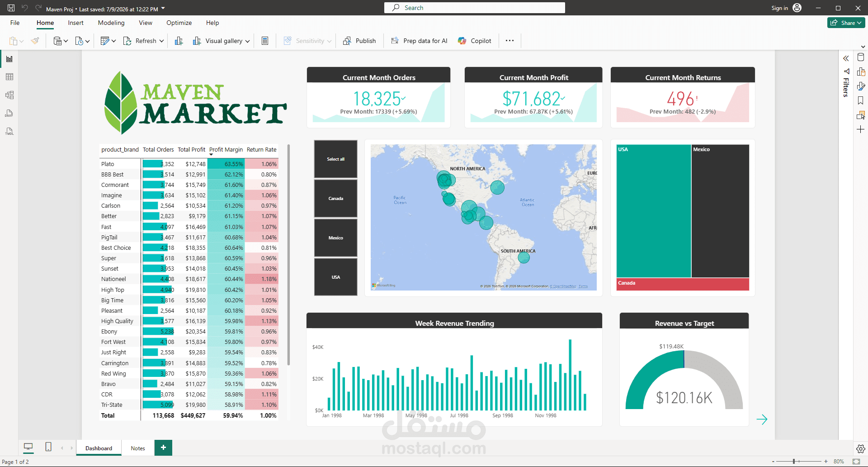Open TMDL view in left sidebar
The width and height of the screenshot is (868, 467).
coord(9,131)
